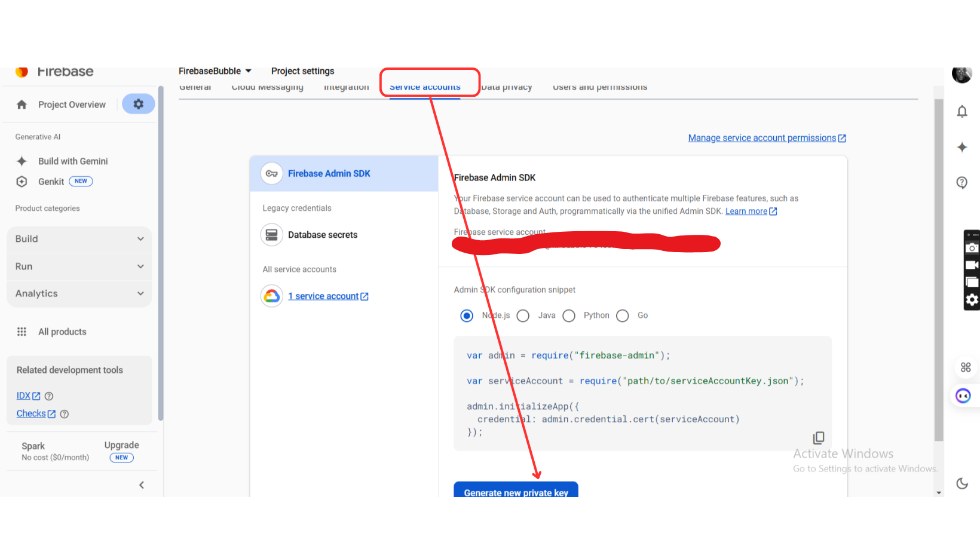Select the Go radio button
Image resolution: width=980 pixels, height=552 pixels.
[623, 316]
